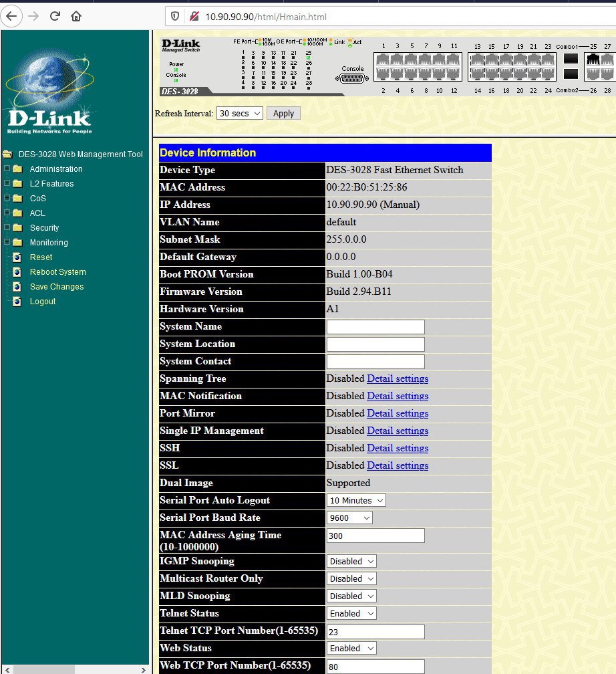Image resolution: width=616 pixels, height=674 pixels.
Task: Click the L2 Features folder icon
Action: [17, 183]
